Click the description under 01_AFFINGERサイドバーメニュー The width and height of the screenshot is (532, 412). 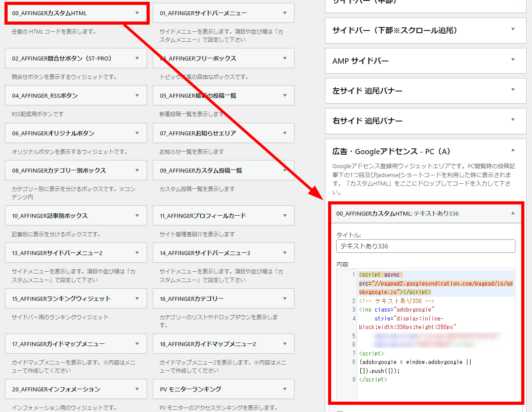click(221, 35)
